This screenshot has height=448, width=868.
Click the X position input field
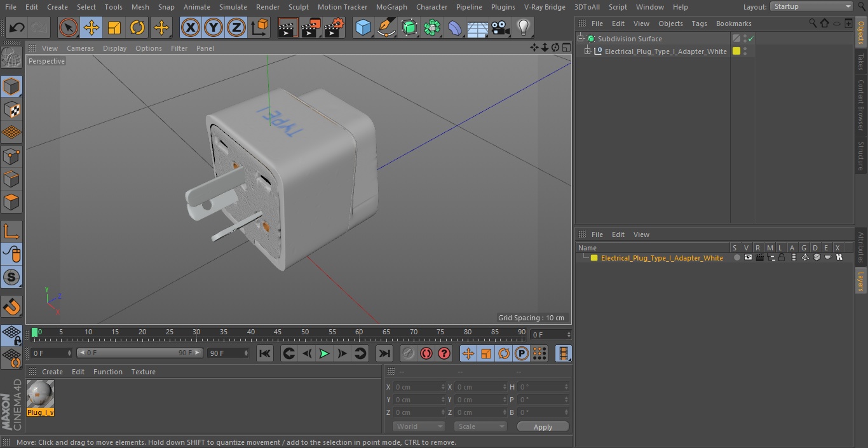click(418, 387)
